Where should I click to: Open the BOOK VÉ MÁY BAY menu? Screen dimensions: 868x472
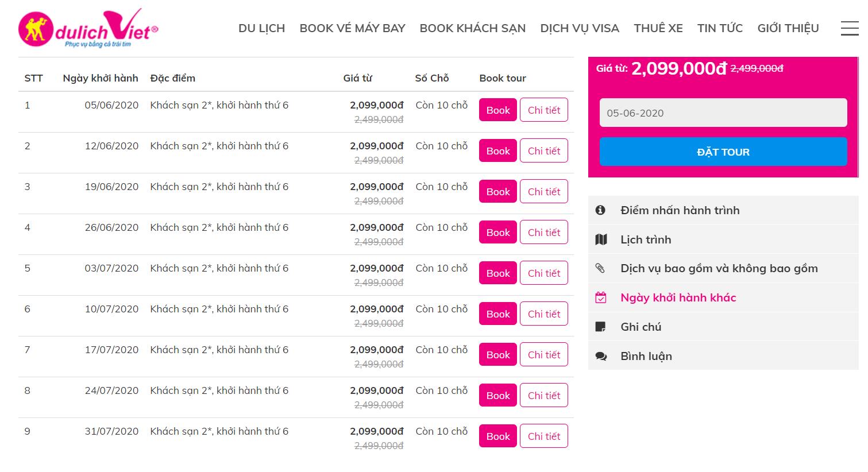352,28
